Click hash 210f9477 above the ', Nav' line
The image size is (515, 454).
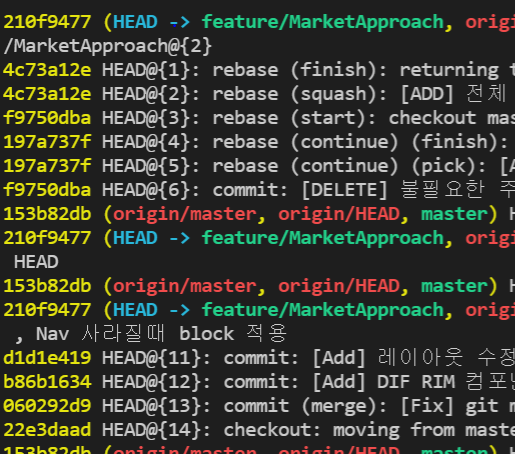coord(47,310)
